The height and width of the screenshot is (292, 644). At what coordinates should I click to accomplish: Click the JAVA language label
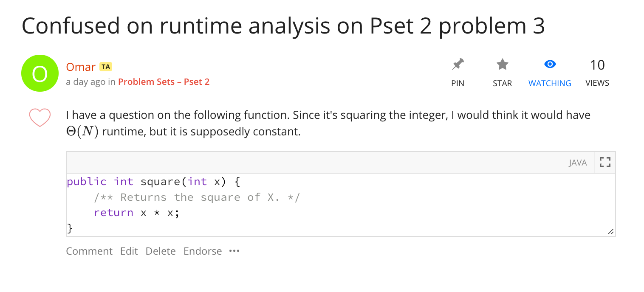point(578,163)
